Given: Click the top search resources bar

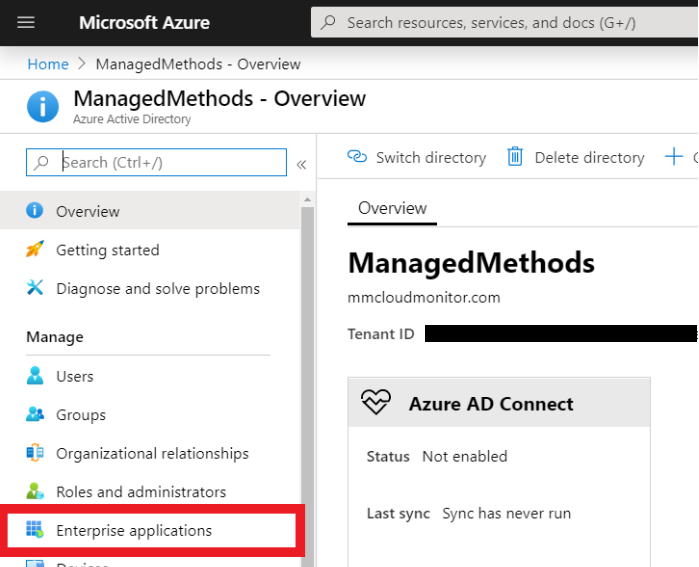Looking at the screenshot, I should 500,22.
